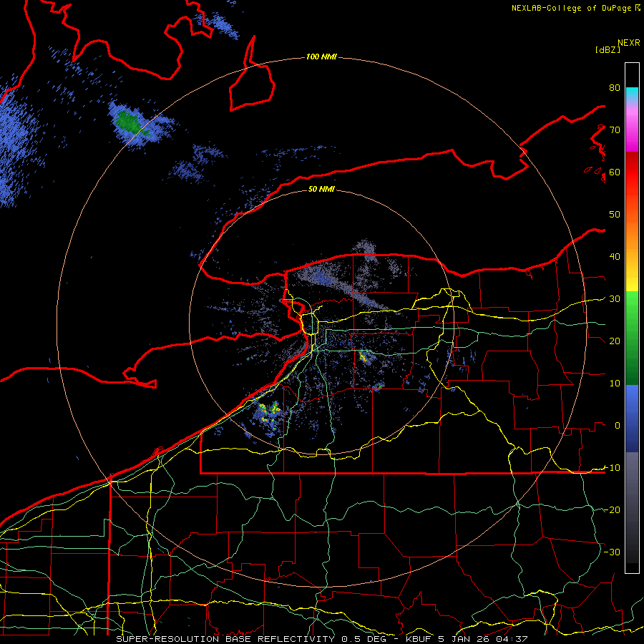Click the "100 NMI" range ring label
Screen dimensions: 644x644
point(321,57)
